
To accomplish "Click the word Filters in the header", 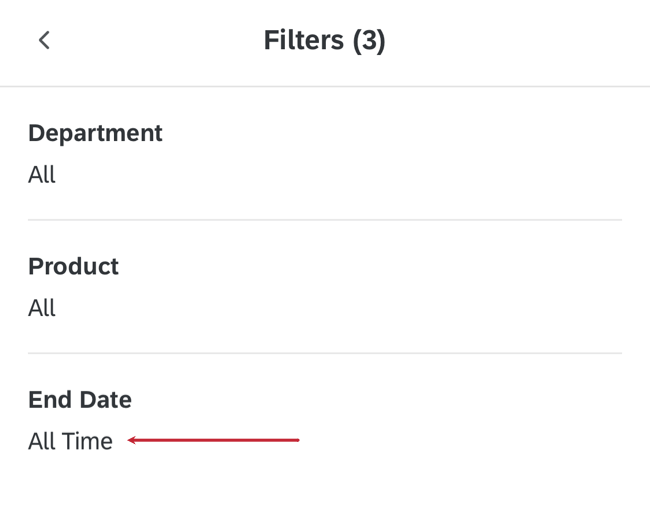I will [x=304, y=40].
